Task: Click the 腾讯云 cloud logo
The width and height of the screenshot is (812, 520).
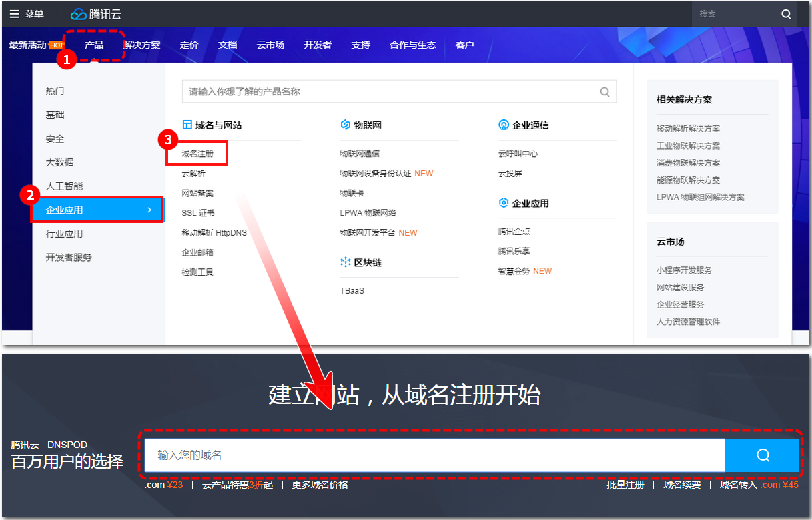Action: pyautogui.click(x=96, y=14)
